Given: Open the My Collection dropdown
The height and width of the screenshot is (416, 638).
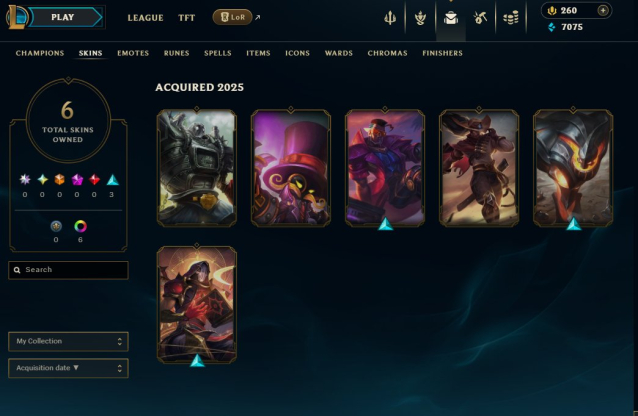Looking at the screenshot, I should (x=68, y=342).
